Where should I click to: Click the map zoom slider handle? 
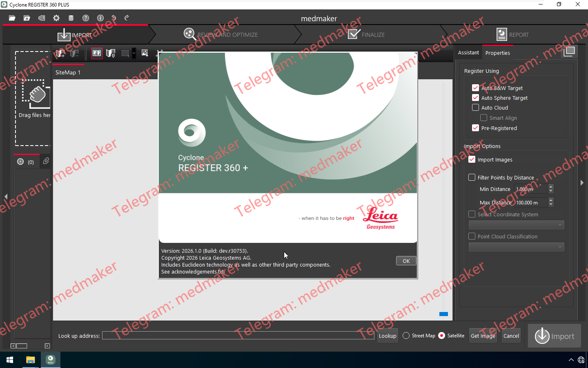tap(443, 314)
